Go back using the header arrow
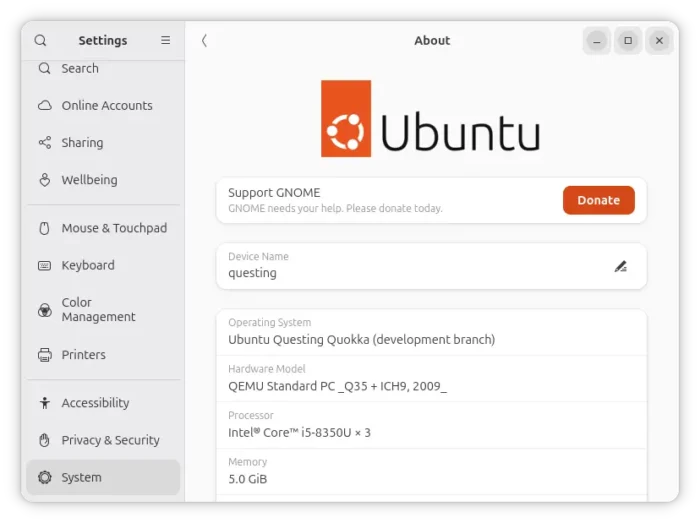Screen dimensions: 700x523 [204, 41]
